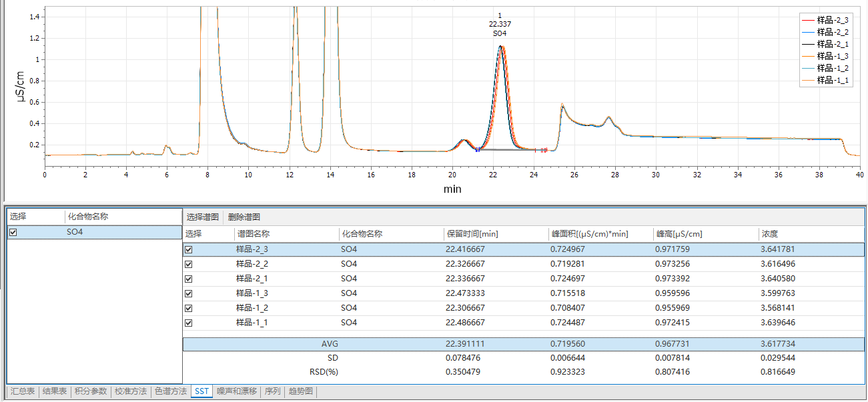The width and height of the screenshot is (868, 402).
Task: Deselect the 样品-1_1 row checkbox
Action: (x=189, y=323)
